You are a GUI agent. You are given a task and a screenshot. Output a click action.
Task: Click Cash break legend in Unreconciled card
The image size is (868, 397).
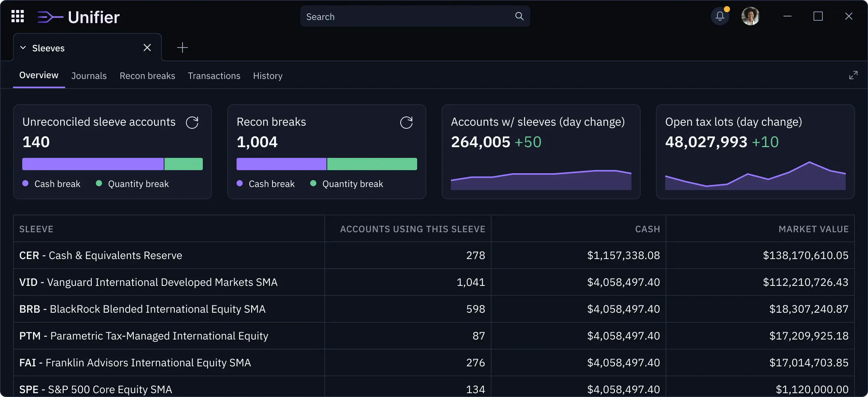pyautogui.click(x=51, y=184)
